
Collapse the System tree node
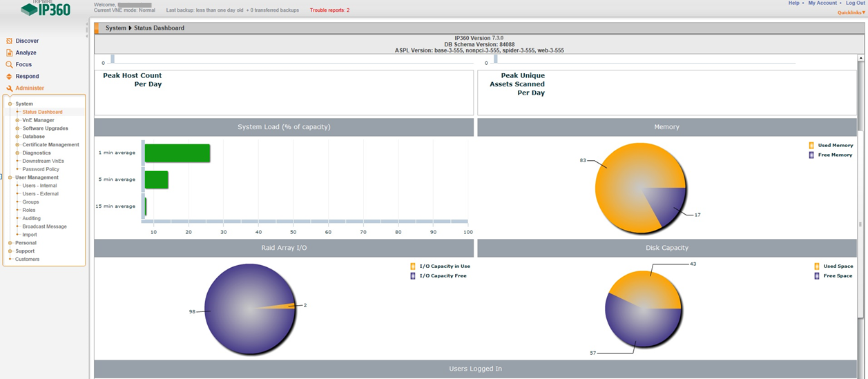[10, 104]
